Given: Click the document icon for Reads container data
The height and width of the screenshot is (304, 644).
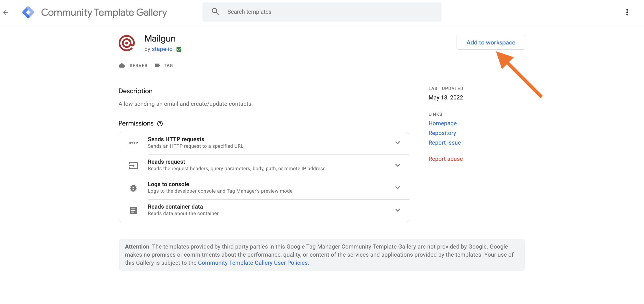Looking at the screenshot, I should click(x=133, y=210).
